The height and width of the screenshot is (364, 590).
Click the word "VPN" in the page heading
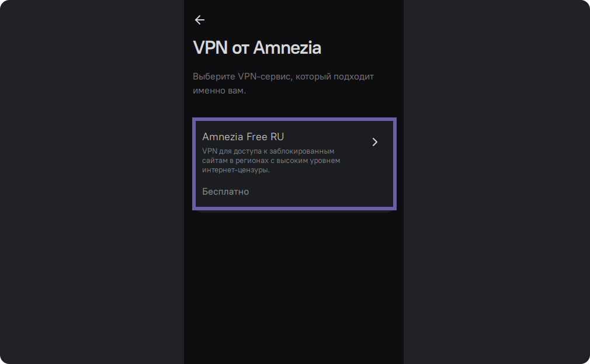tap(210, 48)
